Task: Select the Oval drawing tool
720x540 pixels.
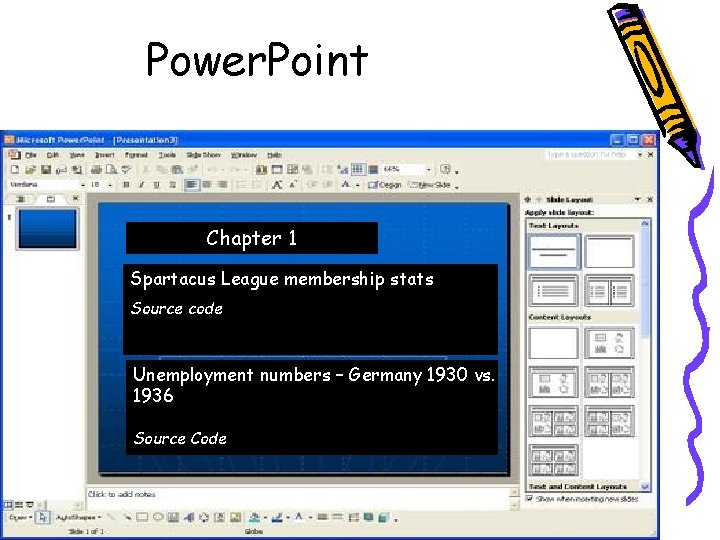Action: click(x=158, y=518)
